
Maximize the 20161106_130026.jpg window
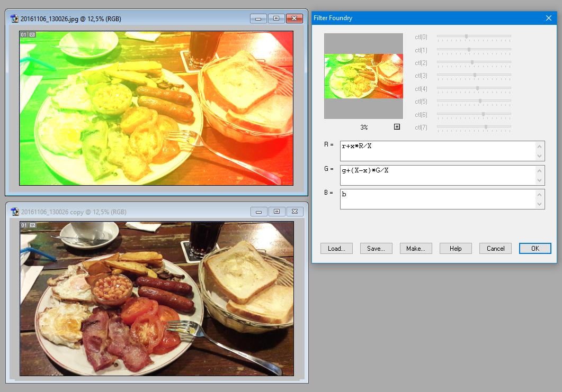pos(276,19)
